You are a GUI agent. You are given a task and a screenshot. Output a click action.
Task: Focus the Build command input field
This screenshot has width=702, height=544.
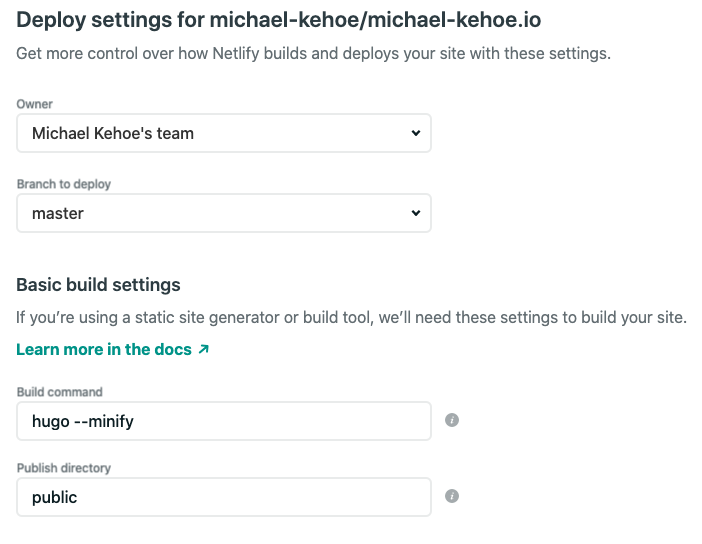224,421
